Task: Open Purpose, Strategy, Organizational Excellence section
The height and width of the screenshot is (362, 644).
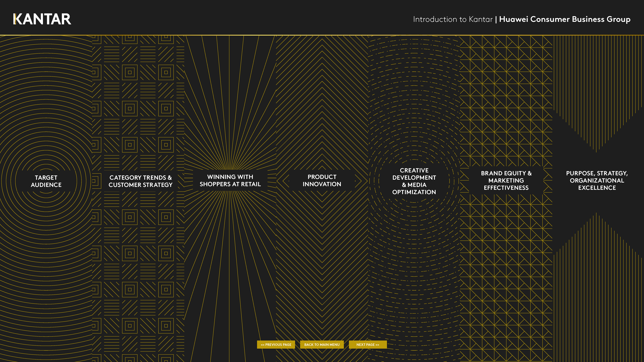Action: tap(597, 180)
